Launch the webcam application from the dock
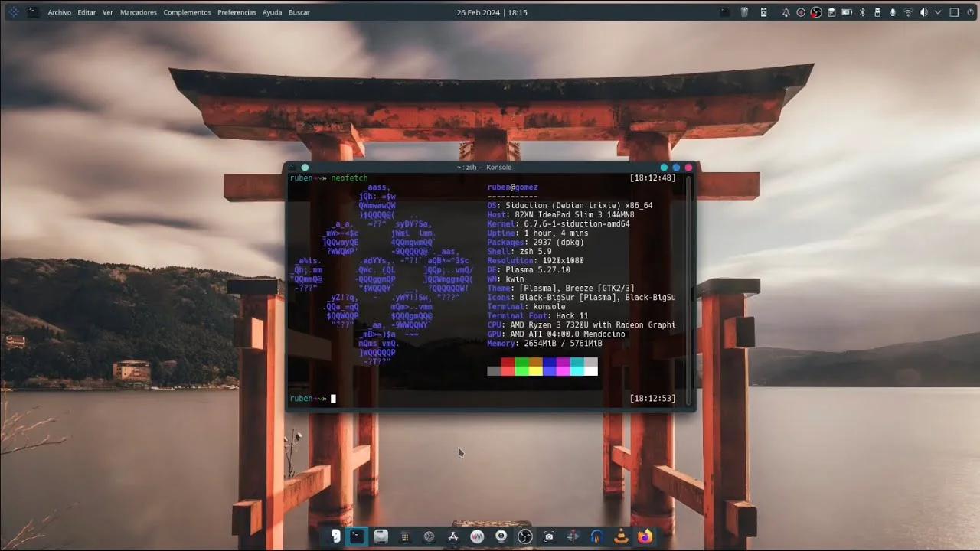This screenshot has height=551, width=980. tap(501, 536)
